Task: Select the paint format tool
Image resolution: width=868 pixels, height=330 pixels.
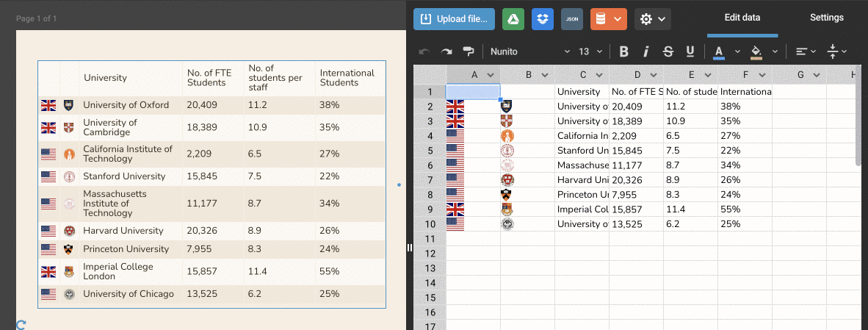Action: click(x=469, y=51)
